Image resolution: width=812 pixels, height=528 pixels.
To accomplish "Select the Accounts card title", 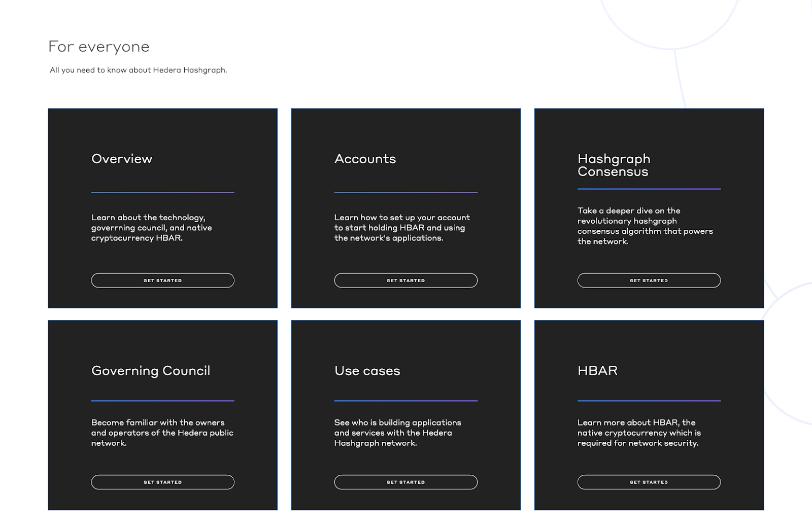I will [365, 159].
